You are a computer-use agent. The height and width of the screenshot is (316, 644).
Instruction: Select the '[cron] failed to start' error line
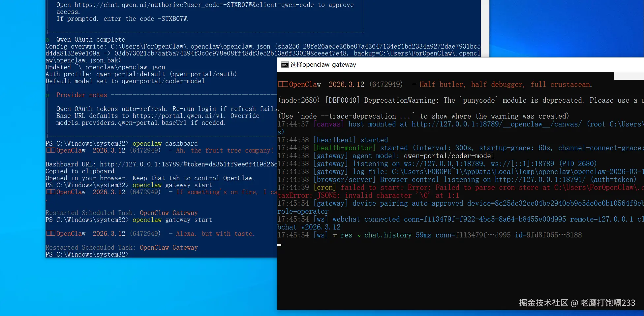tap(461, 188)
